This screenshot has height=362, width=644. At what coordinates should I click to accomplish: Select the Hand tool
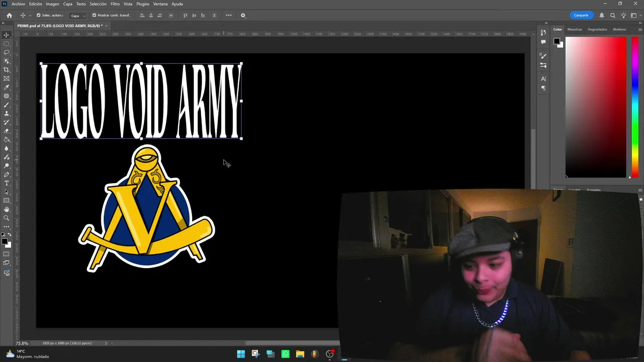pyautogui.click(x=7, y=209)
